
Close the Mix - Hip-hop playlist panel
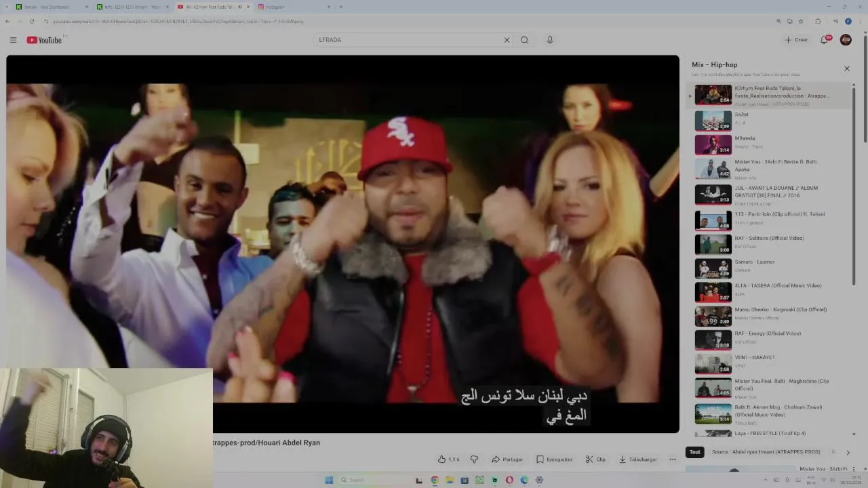point(846,68)
